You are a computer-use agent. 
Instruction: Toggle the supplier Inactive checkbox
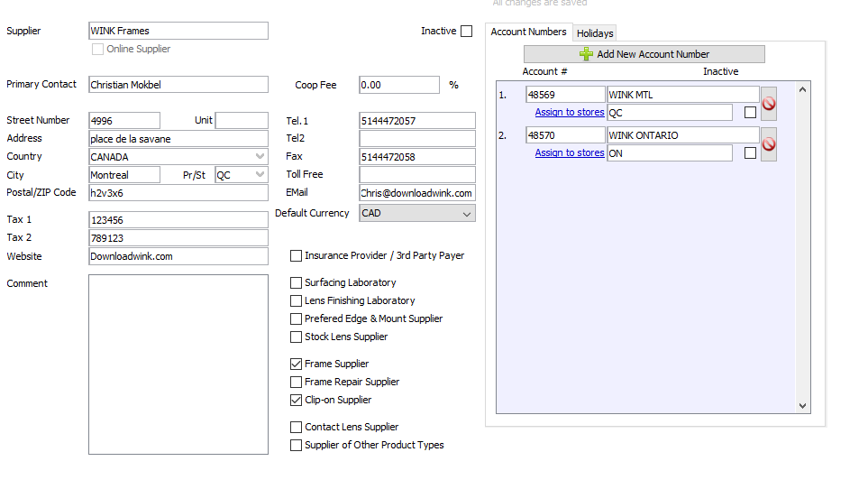(467, 31)
